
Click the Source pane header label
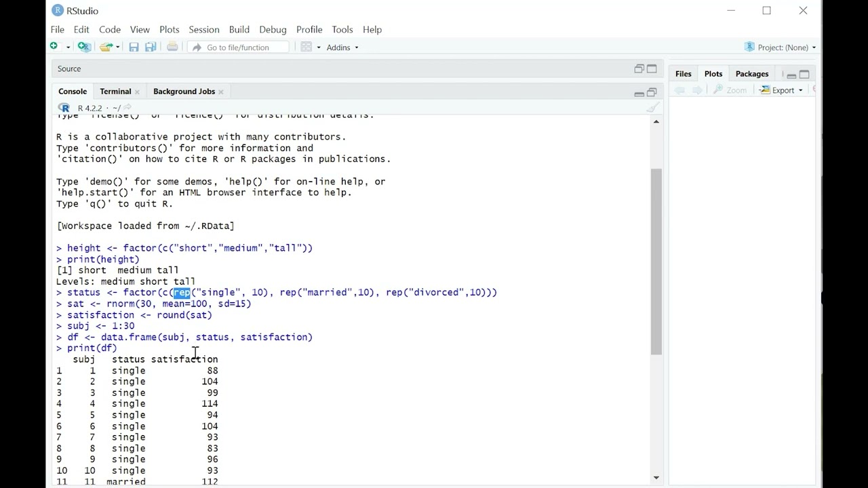(69, 69)
